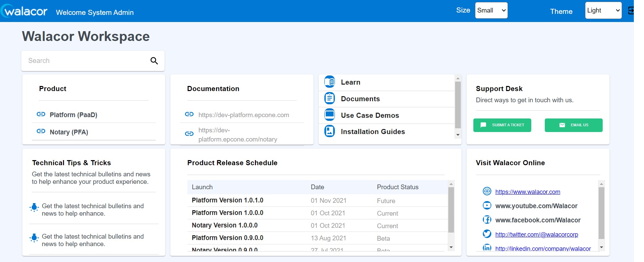The width and height of the screenshot is (644, 262).
Task: Click the globe icon beside walacor.com
Action: click(487, 191)
